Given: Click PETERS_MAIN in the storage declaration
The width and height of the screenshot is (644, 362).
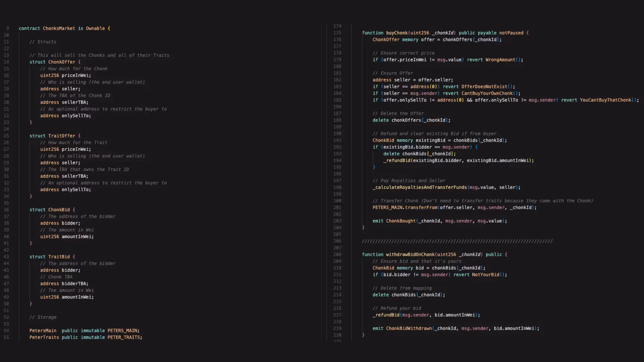Looking at the screenshot, I should pos(122,330).
